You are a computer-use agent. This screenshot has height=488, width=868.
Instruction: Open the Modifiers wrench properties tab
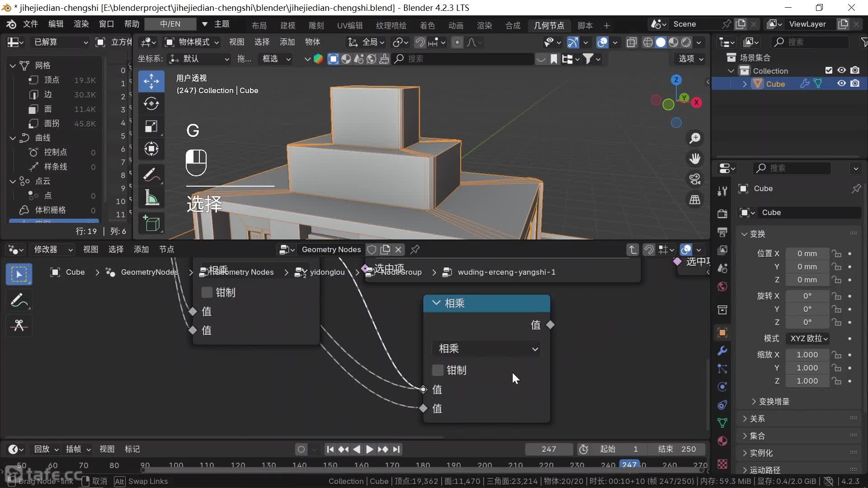[x=722, y=351]
